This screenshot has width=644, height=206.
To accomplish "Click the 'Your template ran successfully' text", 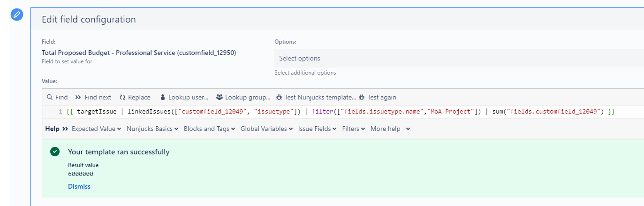I will [119, 152].
